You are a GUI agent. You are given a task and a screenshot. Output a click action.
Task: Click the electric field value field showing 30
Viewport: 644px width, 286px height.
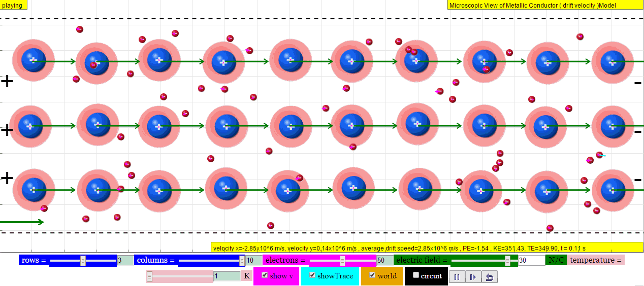click(531, 260)
